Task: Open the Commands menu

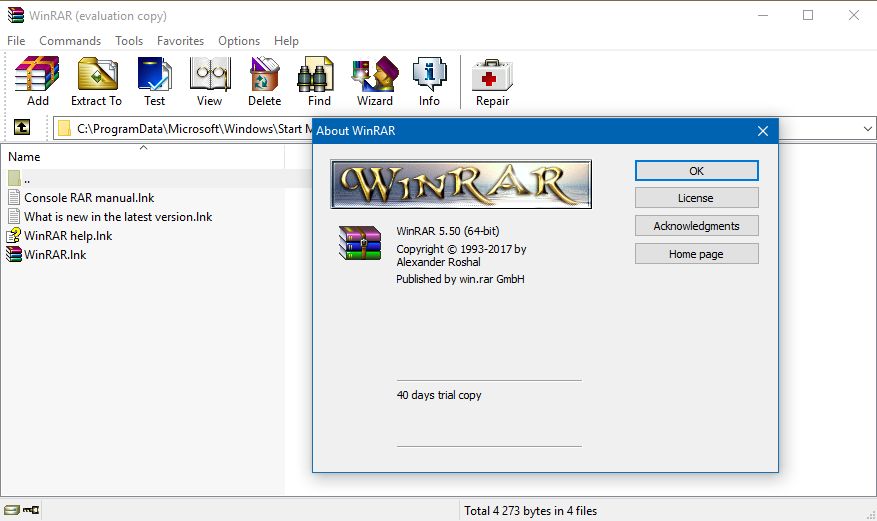Action: (70, 41)
